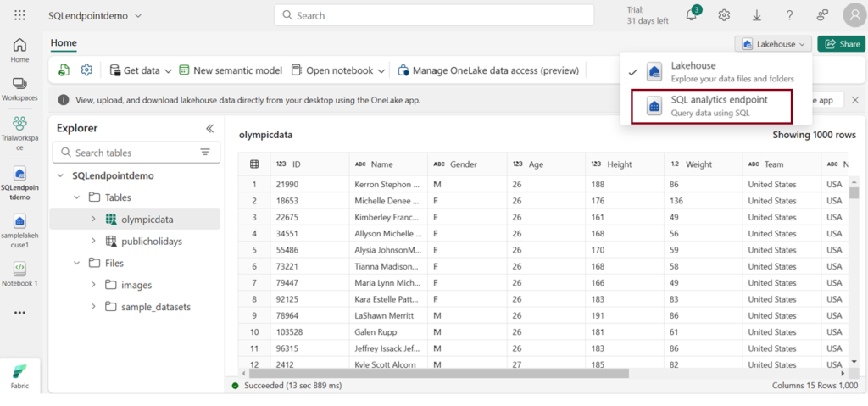Click New semantic model button
This screenshot has height=406, width=868.
[x=229, y=70]
